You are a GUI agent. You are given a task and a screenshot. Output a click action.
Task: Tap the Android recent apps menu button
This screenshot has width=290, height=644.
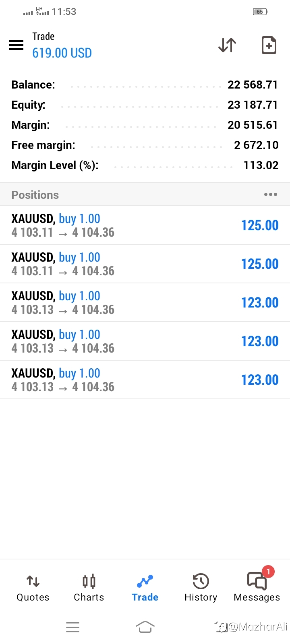(72, 627)
